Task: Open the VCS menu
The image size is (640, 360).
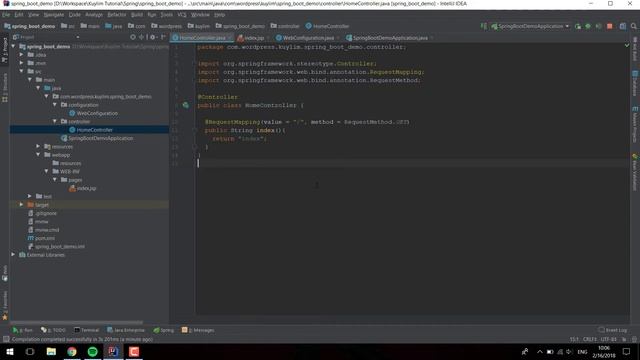Action: [x=182, y=15]
